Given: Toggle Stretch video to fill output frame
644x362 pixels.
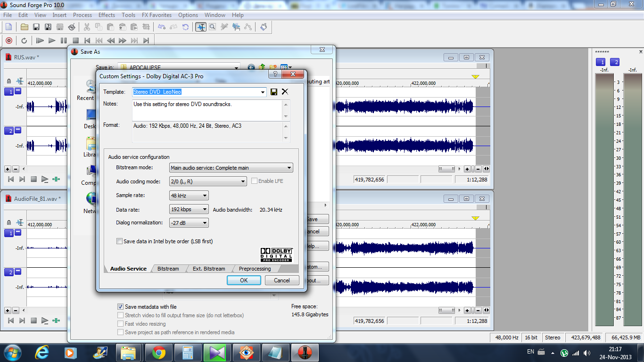Looking at the screenshot, I should (x=120, y=315).
